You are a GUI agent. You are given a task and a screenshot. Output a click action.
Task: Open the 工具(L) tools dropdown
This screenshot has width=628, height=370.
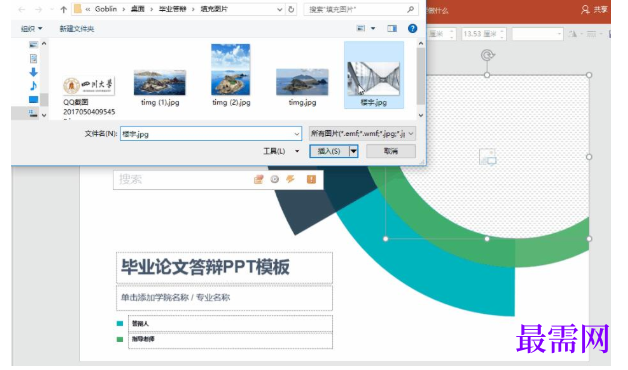(x=282, y=151)
